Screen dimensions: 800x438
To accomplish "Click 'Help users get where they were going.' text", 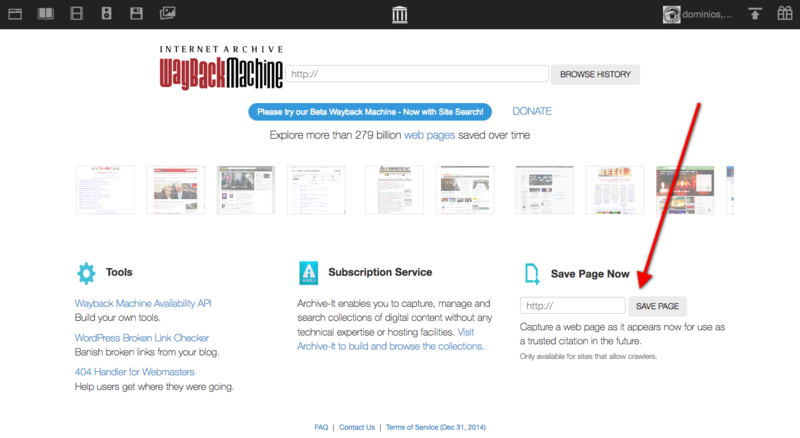I will pos(154,387).
